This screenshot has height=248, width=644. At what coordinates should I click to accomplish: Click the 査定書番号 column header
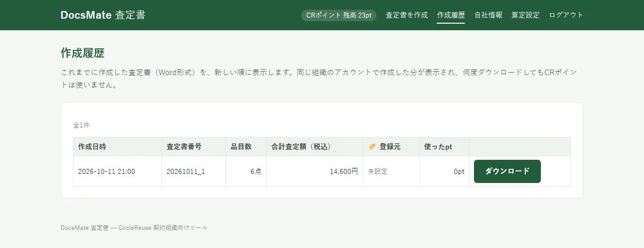point(194,147)
